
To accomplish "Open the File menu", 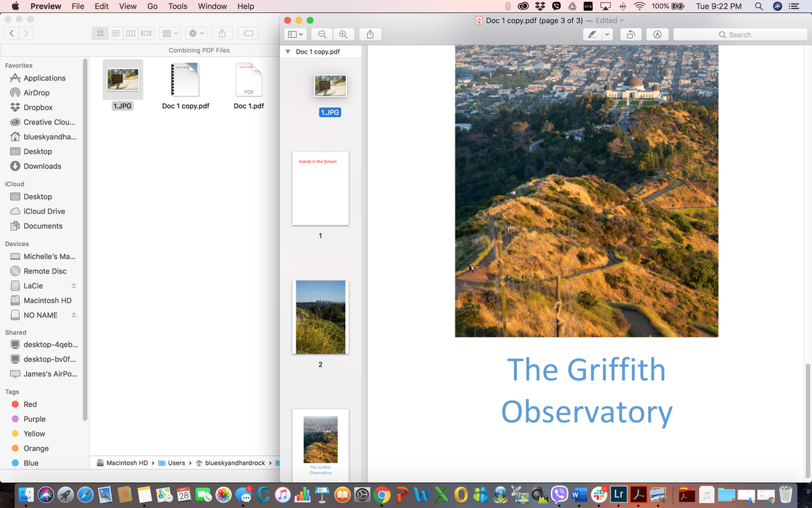I will point(78,6).
